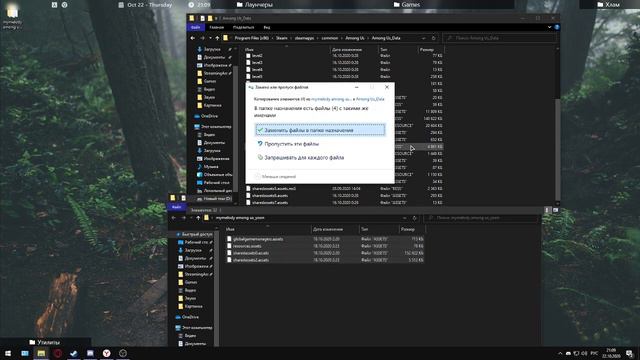Open the Хлам folder widget on top bar
Image resolution: width=640 pixels, height=360 pixels.
coord(609,4)
